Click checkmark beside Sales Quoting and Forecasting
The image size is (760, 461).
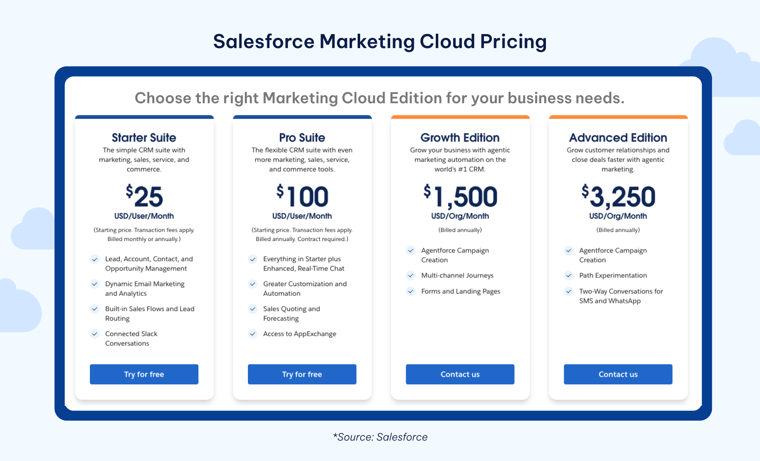click(x=253, y=309)
